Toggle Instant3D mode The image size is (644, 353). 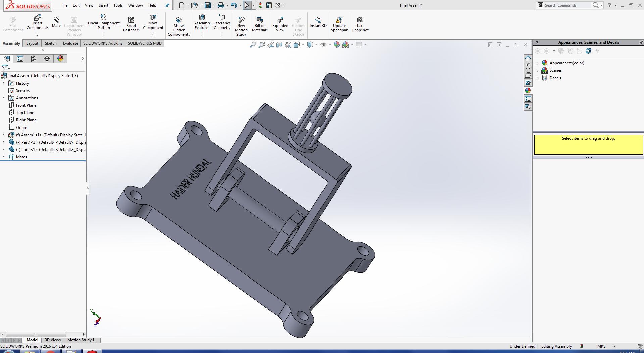point(318,22)
